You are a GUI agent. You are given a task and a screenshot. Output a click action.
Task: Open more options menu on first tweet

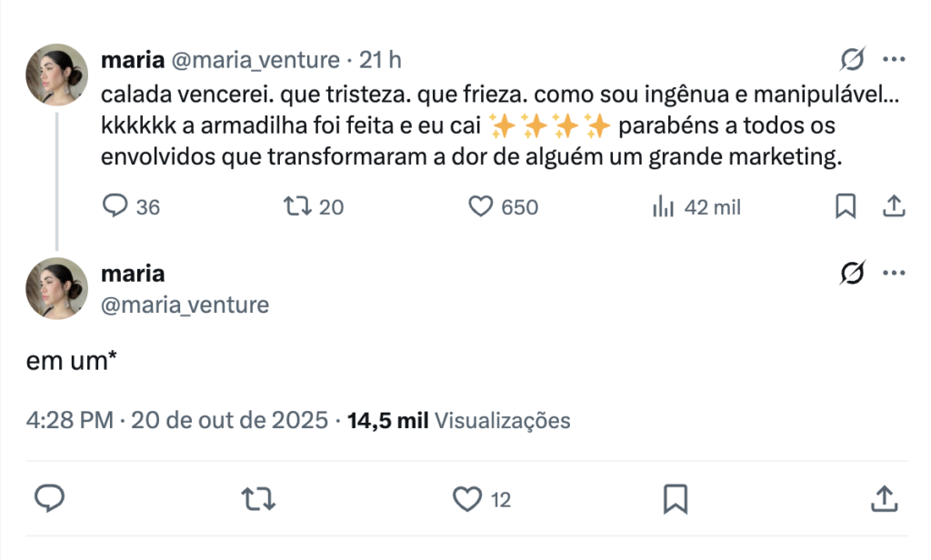pos(895,60)
